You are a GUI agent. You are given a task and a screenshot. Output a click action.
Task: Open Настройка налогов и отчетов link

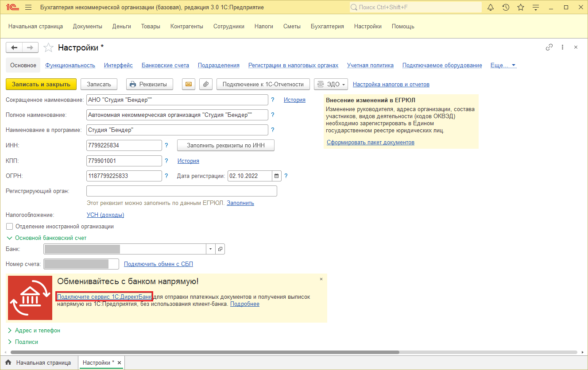(x=391, y=84)
